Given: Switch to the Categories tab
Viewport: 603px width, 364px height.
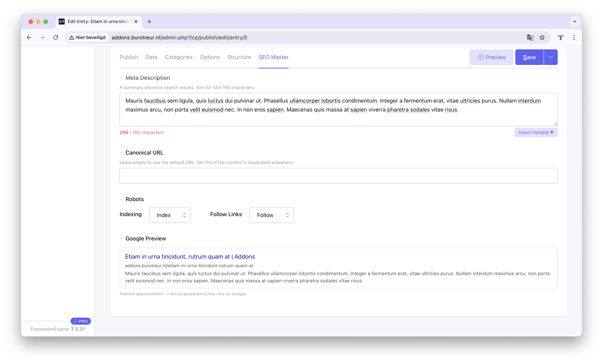Looking at the screenshot, I should tap(179, 57).
